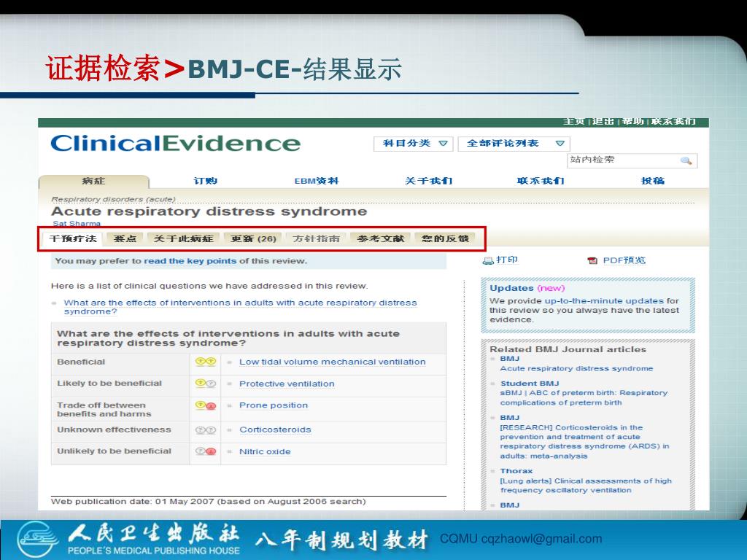This screenshot has width=747, height=560.
Task: Click 'Trade off between benefits and harms' label
Action: click(x=104, y=410)
